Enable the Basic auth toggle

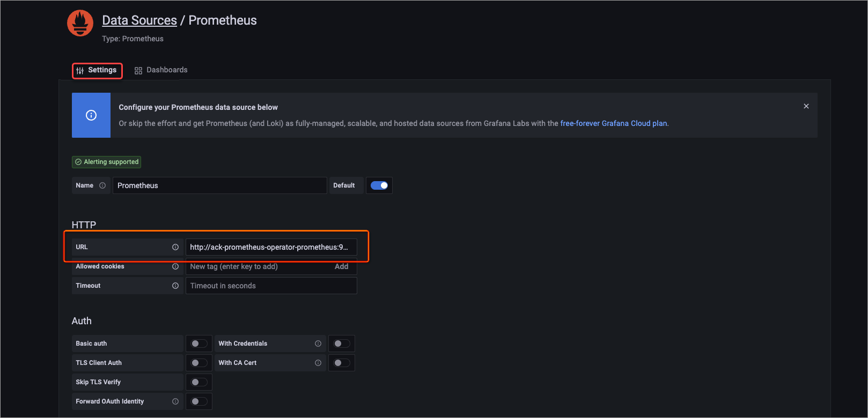click(199, 344)
